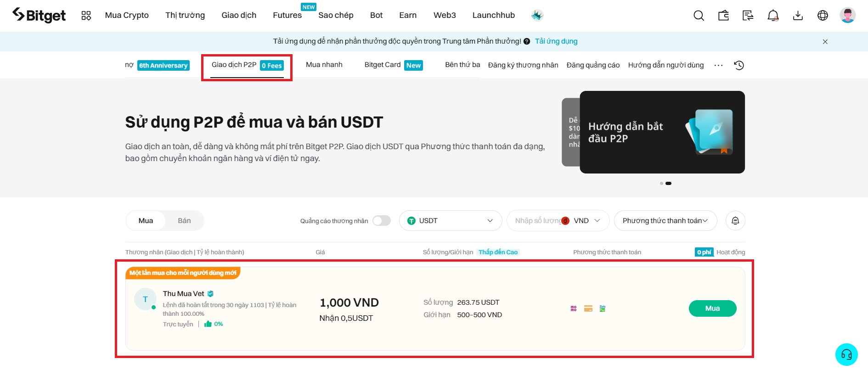Switch to Giao dịch P2P tab
868x375 pixels.
pyautogui.click(x=247, y=65)
